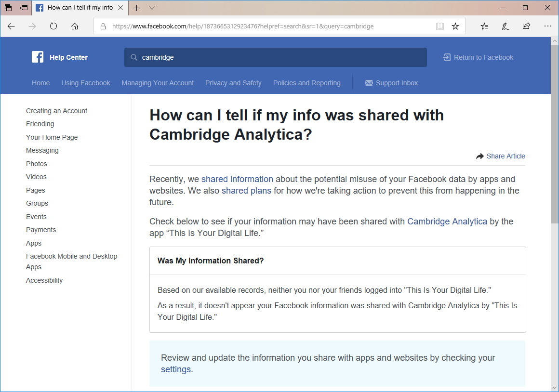Click the padlock site security icon
This screenshot has height=392, width=559.
coord(103,26)
